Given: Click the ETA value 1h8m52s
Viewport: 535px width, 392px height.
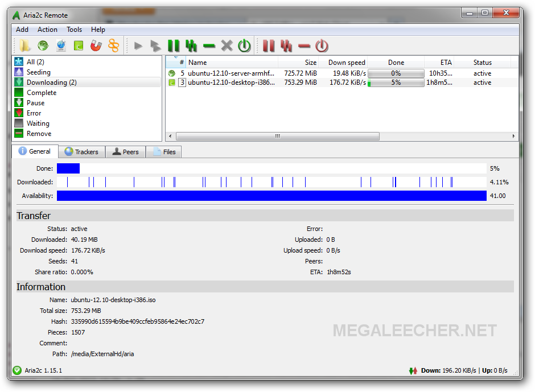Looking at the screenshot, I should [339, 272].
